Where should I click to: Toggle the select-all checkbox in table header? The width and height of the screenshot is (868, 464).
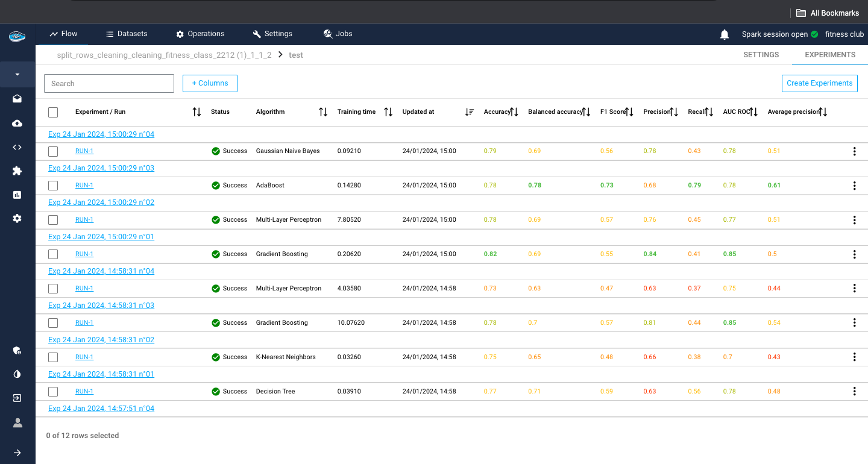53,112
